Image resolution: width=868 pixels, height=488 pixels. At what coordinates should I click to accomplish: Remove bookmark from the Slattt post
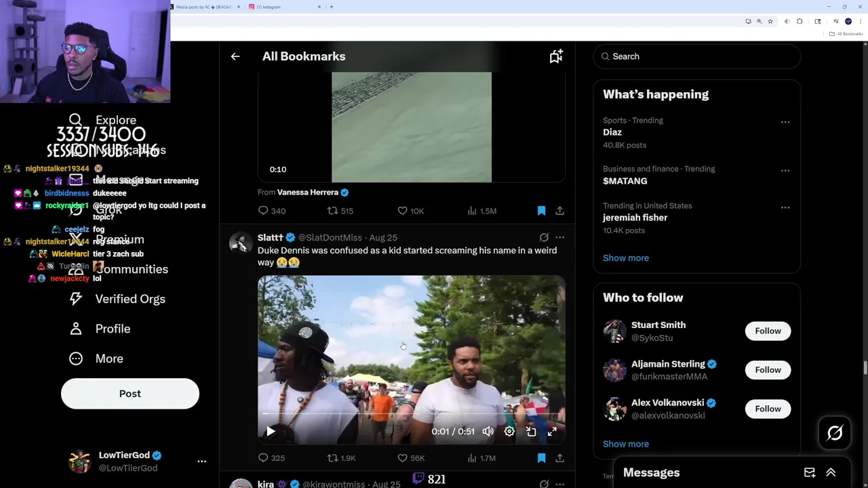[541, 458]
